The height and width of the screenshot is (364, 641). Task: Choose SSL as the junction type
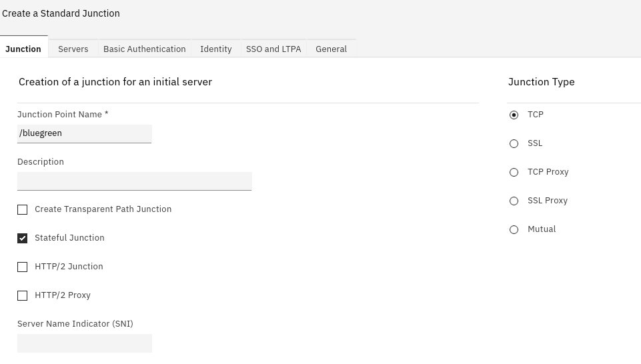[x=514, y=143]
